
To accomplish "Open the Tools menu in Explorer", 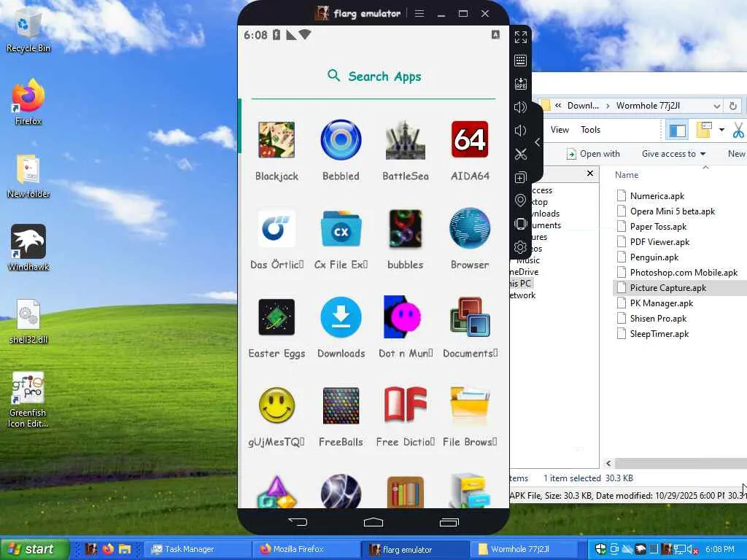I will [590, 130].
